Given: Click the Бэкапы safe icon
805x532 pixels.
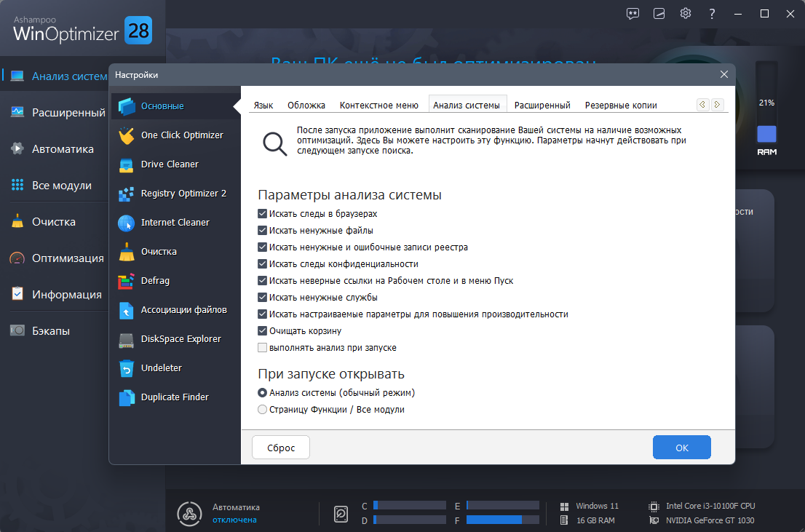Looking at the screenshot, I should pyautogui.click(x=17, y=330).
